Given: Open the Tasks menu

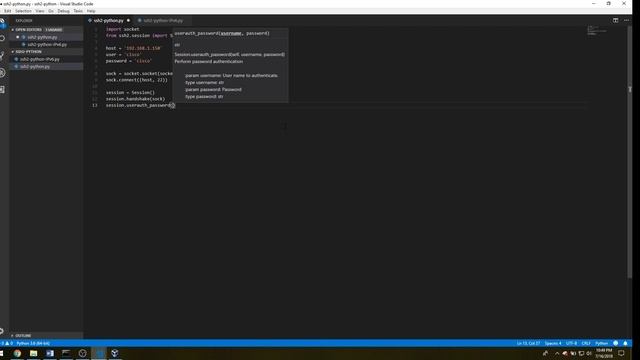Looking at the screenshot, I should (78, 11).
